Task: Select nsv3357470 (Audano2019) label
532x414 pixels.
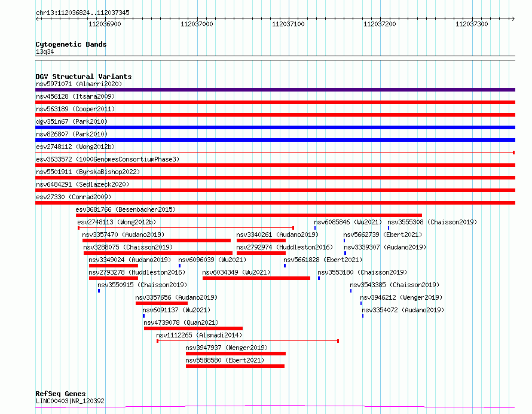Action: click(123, 235)
